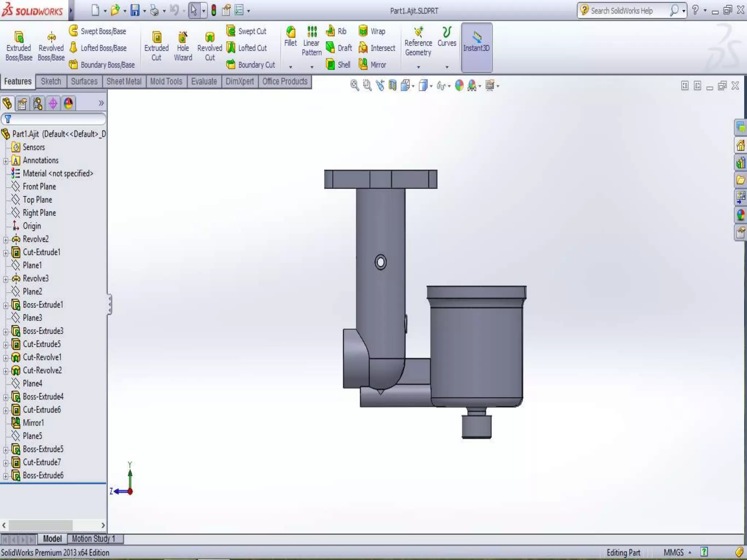Add a Rib feature
This screenshot has height=560, width=747.
(336, 31)
